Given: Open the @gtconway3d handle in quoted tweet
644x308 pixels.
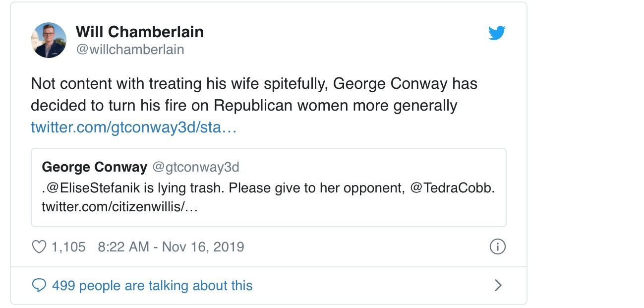Looking at the screenshot, I should coord(195,167).
